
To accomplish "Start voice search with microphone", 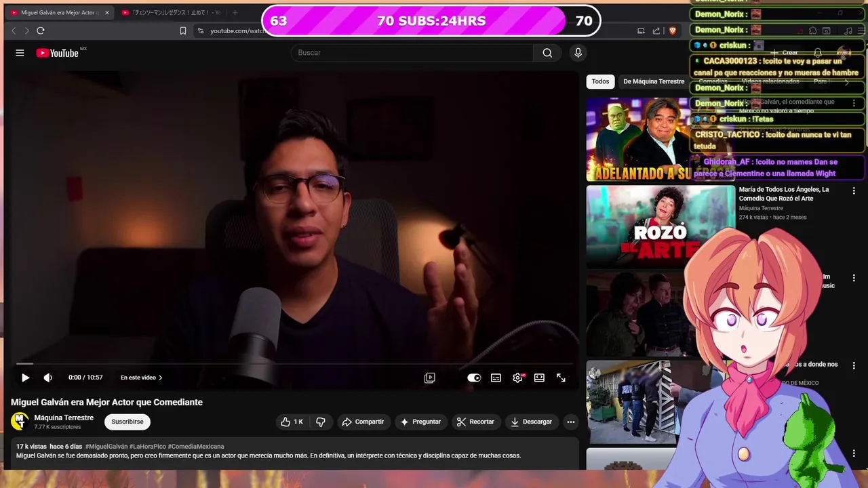I will click(578, 53).
